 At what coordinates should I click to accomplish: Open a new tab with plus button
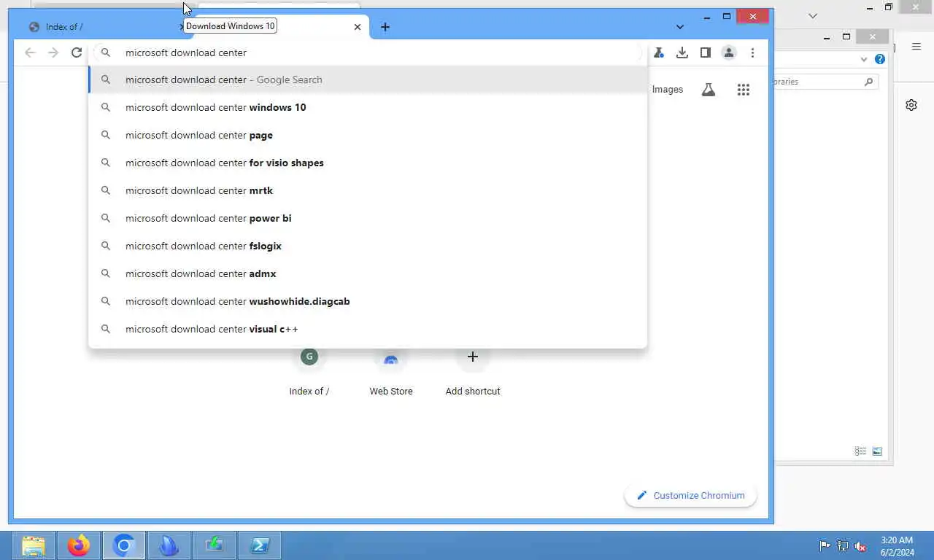(385, 27)
